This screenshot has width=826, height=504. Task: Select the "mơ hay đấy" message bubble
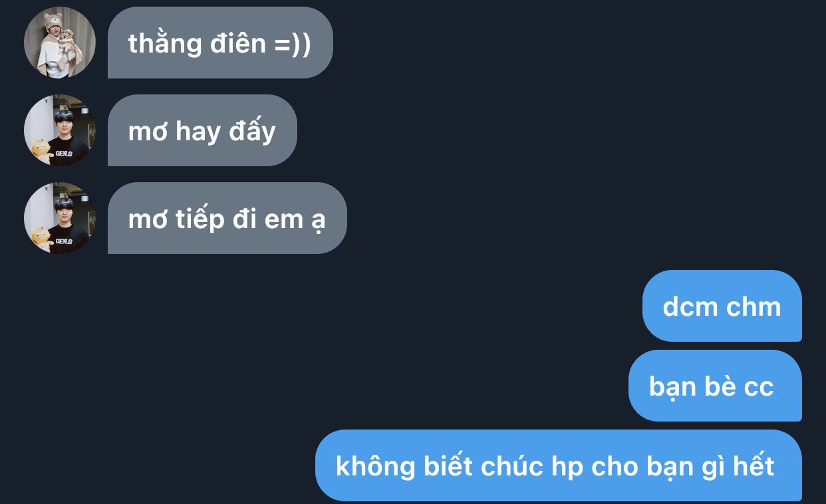(x=202, y=130)
